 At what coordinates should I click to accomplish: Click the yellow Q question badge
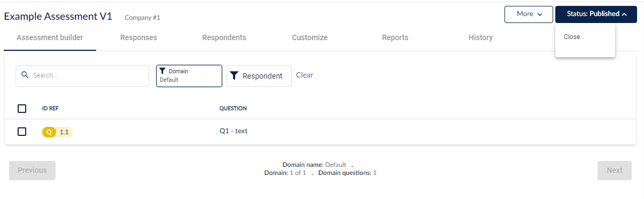[x=49, y=132]
